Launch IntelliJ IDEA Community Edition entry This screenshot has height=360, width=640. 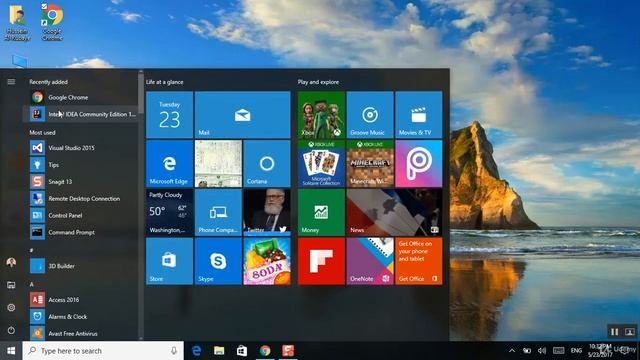tap(80, 114)
